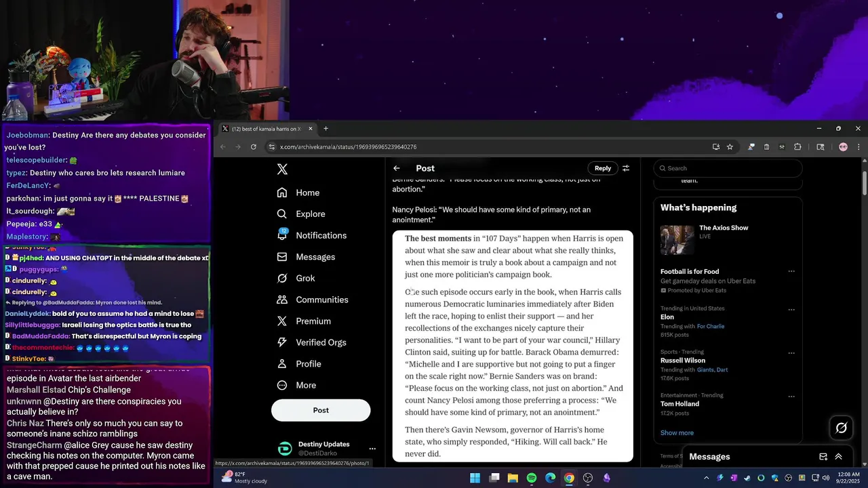The height and width of the screenshot is (488, 868).
Task: Click the X Search input field
Action: click(x=728, y=168)
